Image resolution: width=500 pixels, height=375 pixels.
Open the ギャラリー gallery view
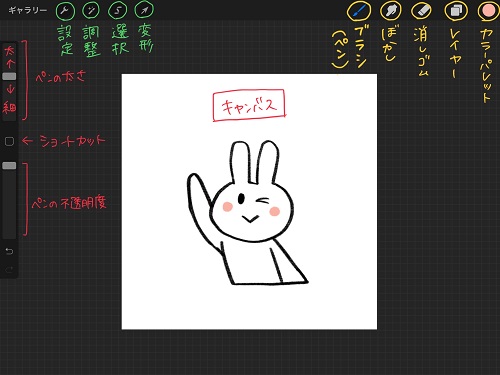(x=28, y=11)
